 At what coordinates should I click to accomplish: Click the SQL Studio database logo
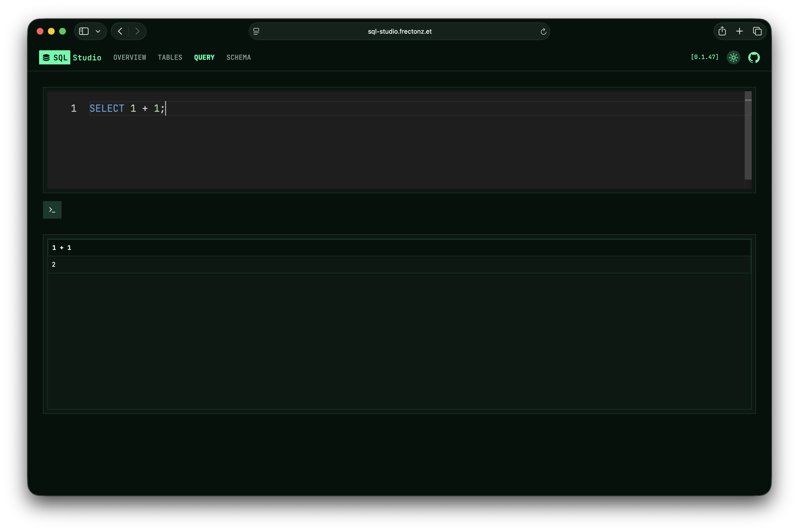pyautogui.click(x=54, y=57)
